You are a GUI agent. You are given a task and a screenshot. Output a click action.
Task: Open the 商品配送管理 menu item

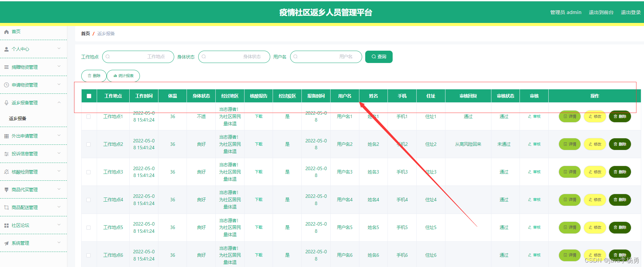click(33, 207)
